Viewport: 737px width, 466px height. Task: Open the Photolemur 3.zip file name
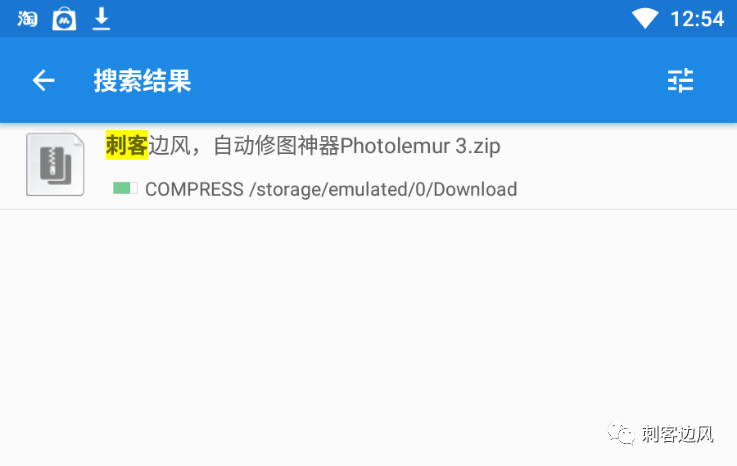coord(303,145)
